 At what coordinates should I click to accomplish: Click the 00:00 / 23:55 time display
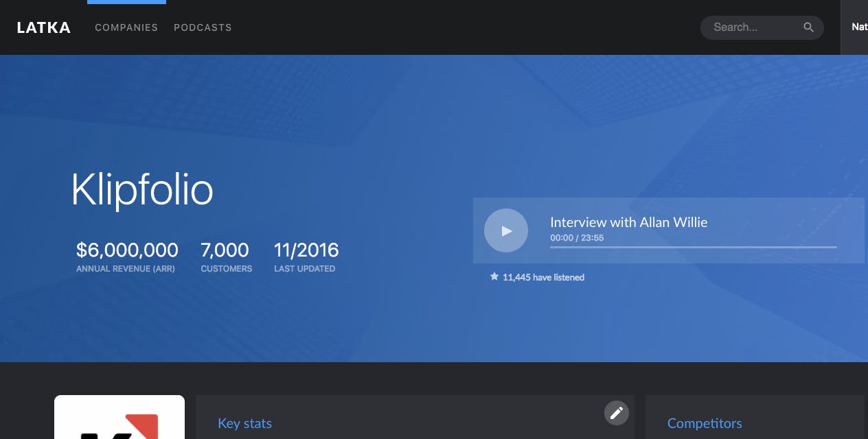pyautogui.click(x=577, y=238)
